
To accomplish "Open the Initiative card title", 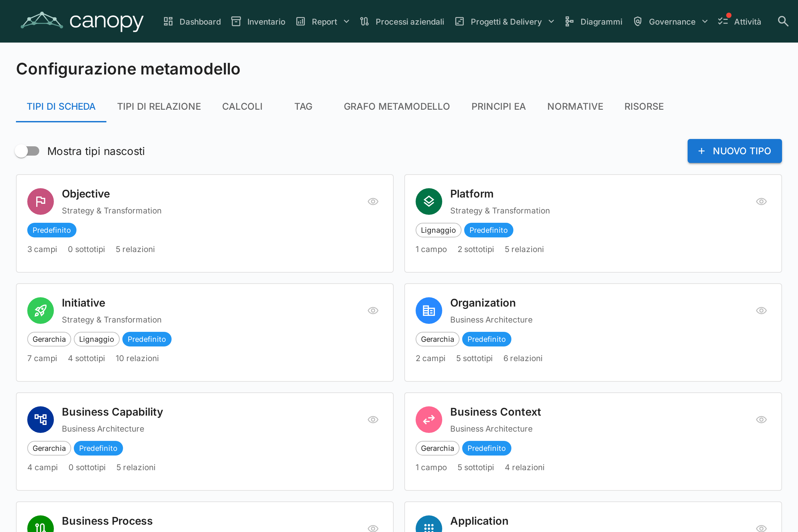I will point(83,303).
